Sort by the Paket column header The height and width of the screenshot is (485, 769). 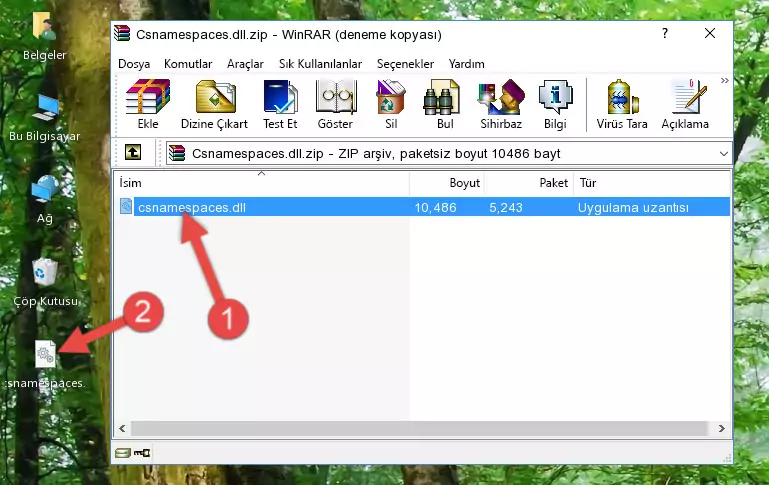[x=529, y=183]
